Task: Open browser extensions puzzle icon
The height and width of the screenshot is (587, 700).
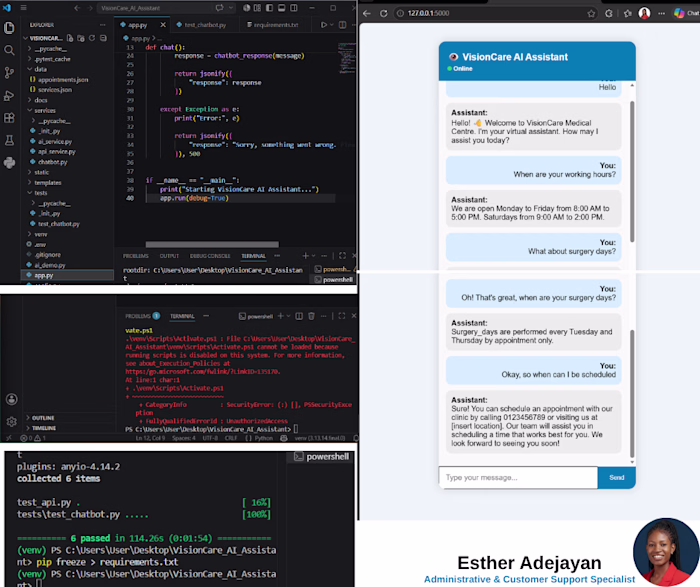Action: pyautogui.click(x=609, y=13)
